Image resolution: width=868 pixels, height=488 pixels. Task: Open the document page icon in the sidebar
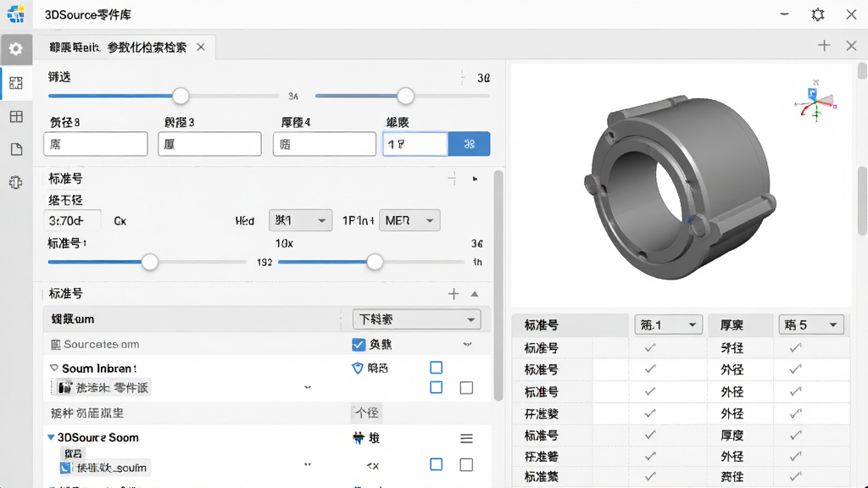point(16,149)
